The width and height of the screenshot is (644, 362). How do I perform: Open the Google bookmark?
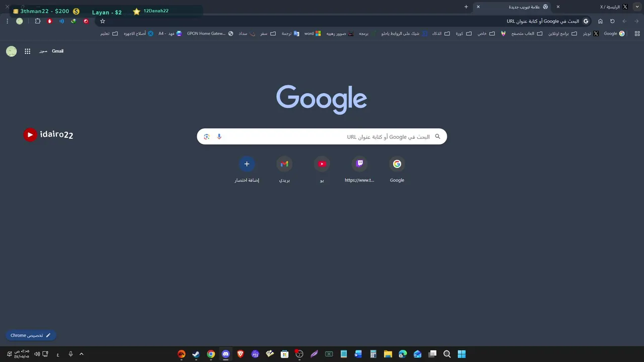(614, 34)
